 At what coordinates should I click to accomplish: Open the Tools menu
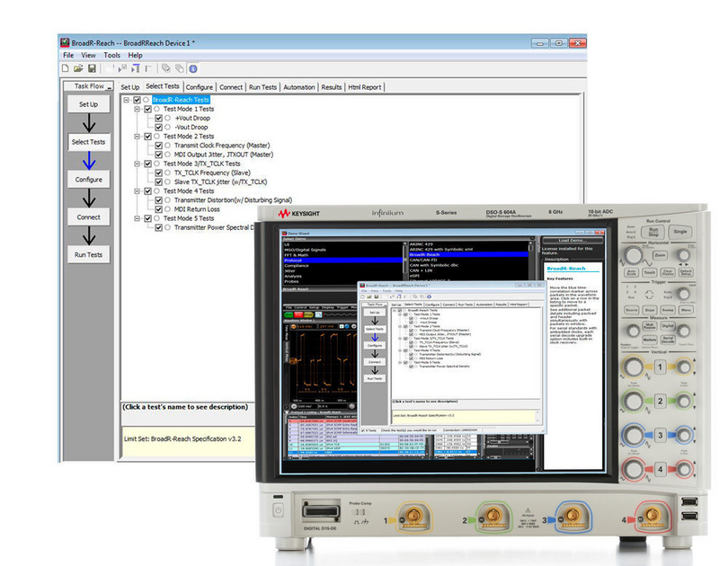click(x=112, y=55)
